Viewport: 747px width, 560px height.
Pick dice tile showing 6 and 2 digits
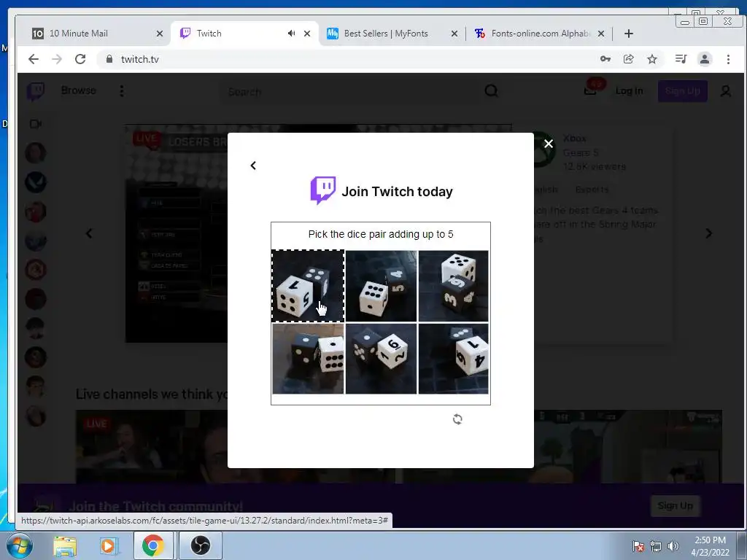click(381, 359)
